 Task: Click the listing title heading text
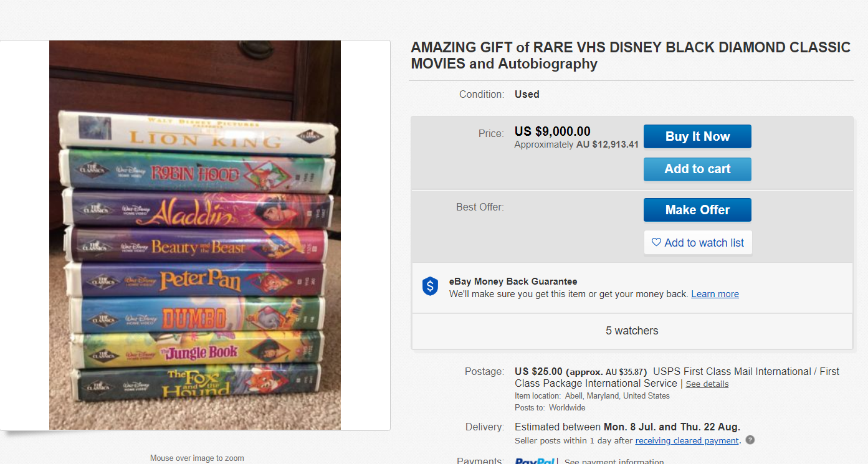pyautogui.click(x=630, y=55)
